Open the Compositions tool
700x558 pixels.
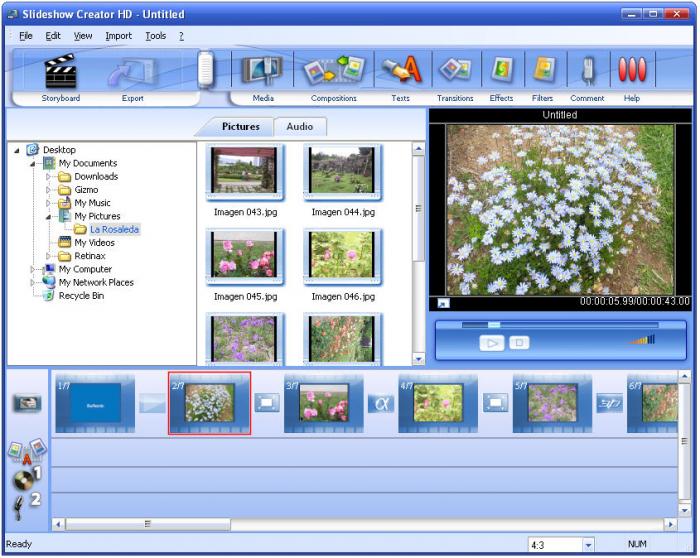point(333,70)
